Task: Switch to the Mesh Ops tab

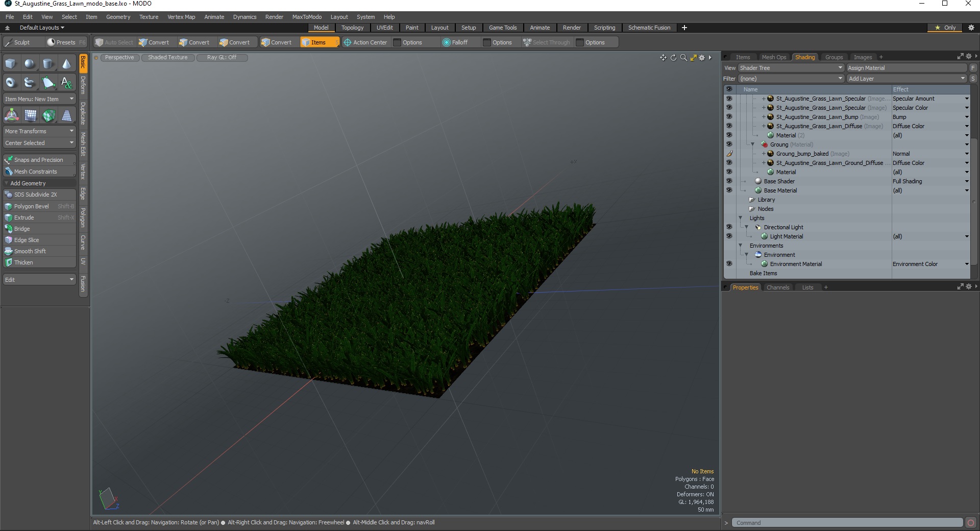Action: click(774, 57)
